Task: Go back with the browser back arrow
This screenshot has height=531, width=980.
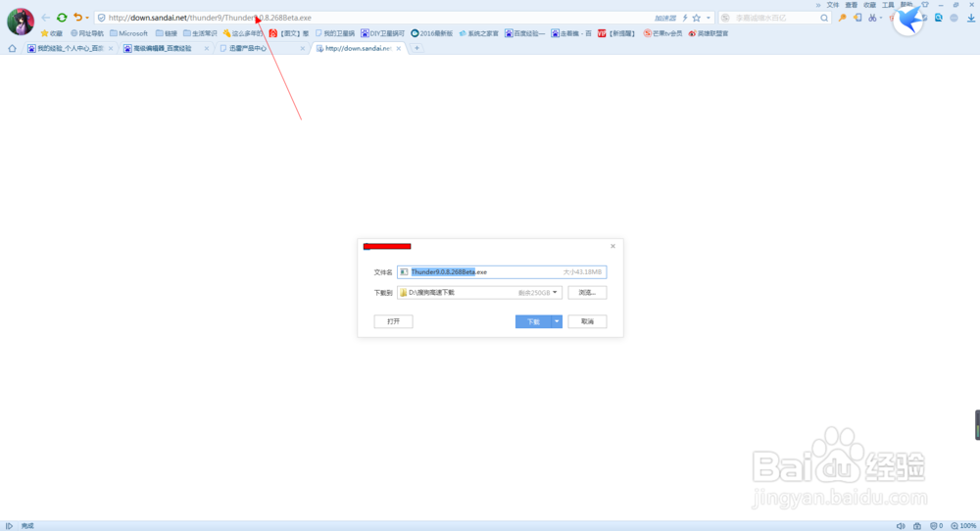Action: (x=46, y=18)
